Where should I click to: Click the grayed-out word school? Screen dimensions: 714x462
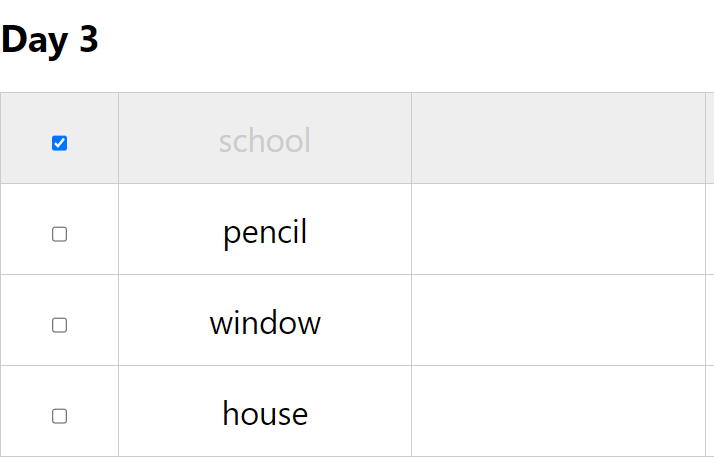265,141
